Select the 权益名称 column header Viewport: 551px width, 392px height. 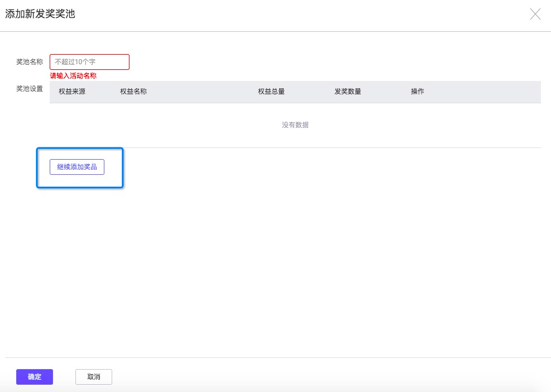[133, 92]
